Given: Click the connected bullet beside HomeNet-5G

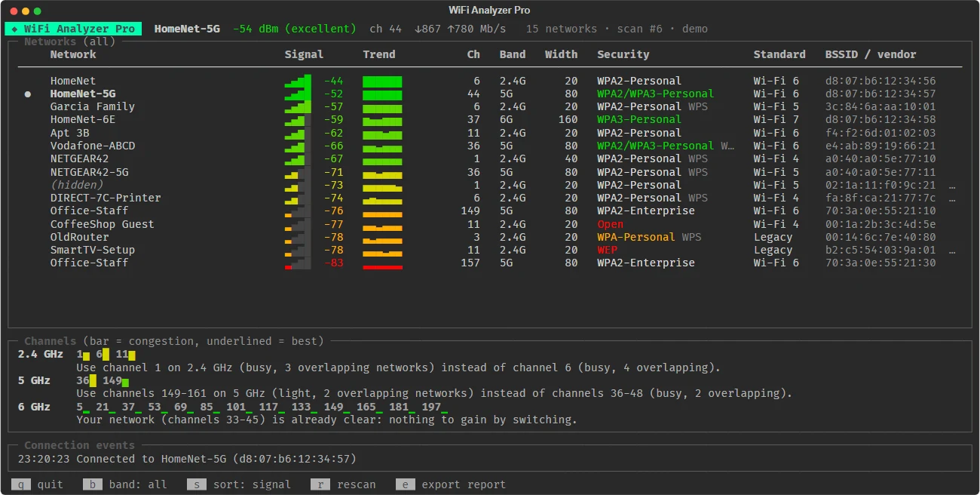Looking at the screenshot, I should click(x=28, y=94).
